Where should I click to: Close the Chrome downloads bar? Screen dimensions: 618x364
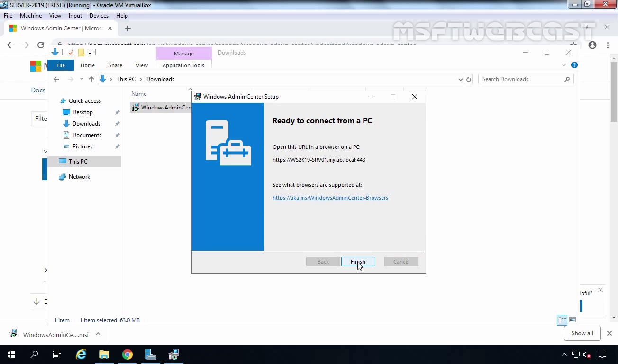[x=609, y=333]
